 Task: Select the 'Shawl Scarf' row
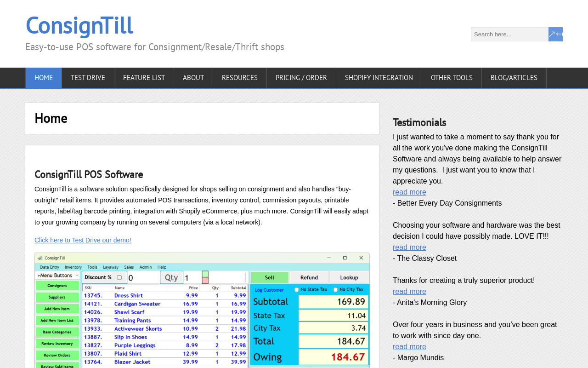point(165,311)
